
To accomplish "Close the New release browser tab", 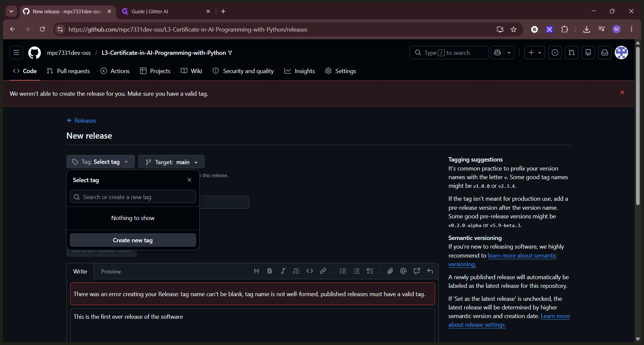I will [109, 11].
